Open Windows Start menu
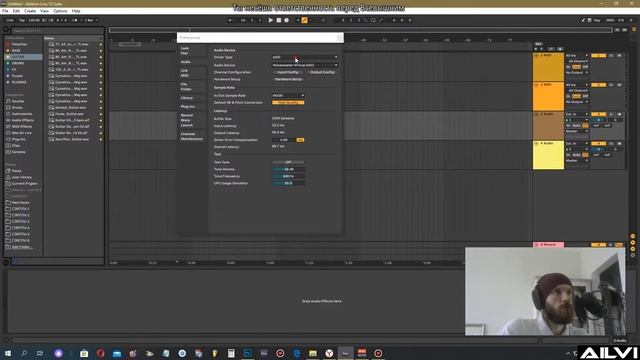The image size is (640, 360). [x=8, y=353]
